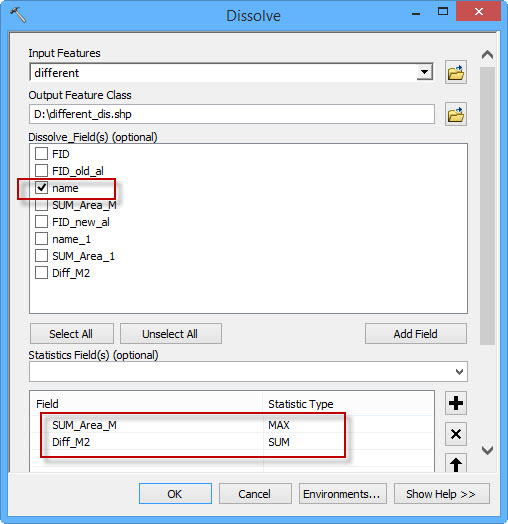The height and width of the screenshot is (524, 508).
Task: Enable the Diff_M2 dissolve field checkbox
Action: [41, 273]
